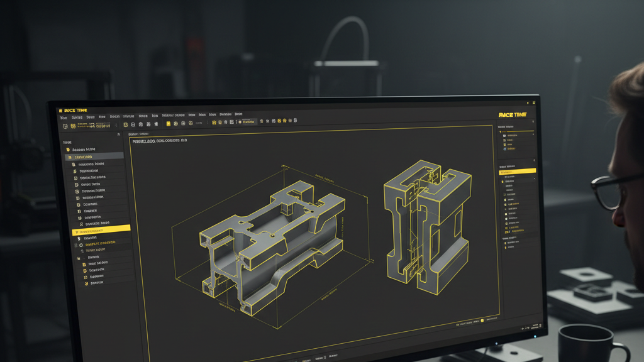The width and height of the screenshot is (644, 362).
Task: Click the viewport document tab above the drawing area
Action: click(x=138, y=134)
